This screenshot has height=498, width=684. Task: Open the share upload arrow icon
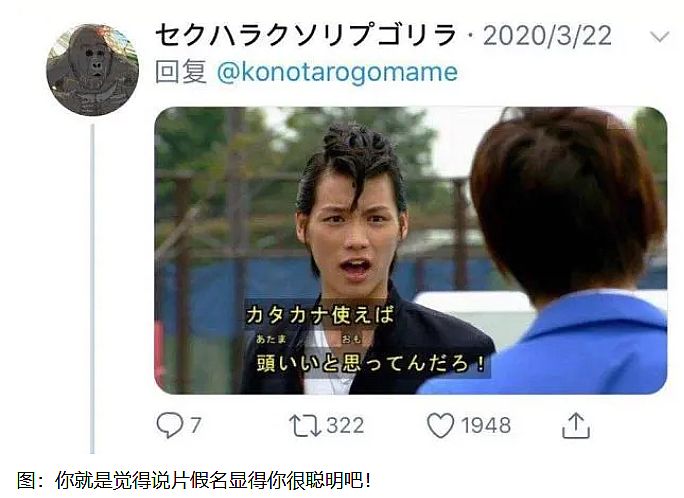click(x=576, y=425)
